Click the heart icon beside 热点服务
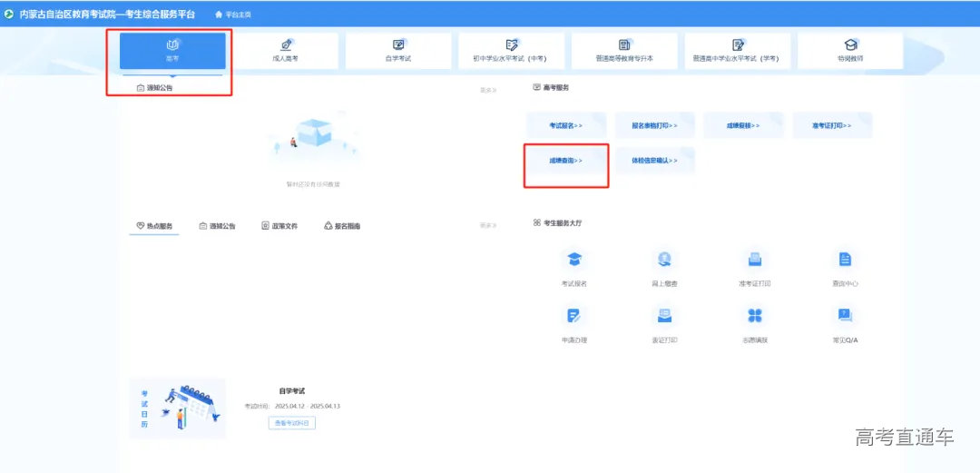The height and width of the screenshot is (473, 980). 140,226
